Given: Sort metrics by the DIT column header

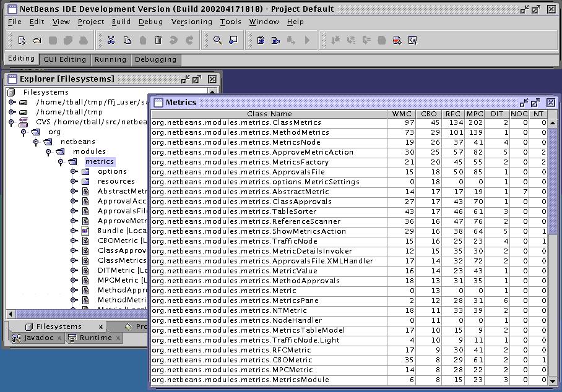Looking at the screenshot, I should (497, 114).
